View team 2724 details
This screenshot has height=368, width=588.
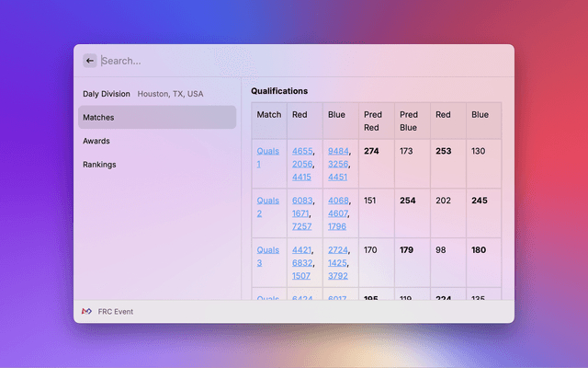(x=337, y=250)
